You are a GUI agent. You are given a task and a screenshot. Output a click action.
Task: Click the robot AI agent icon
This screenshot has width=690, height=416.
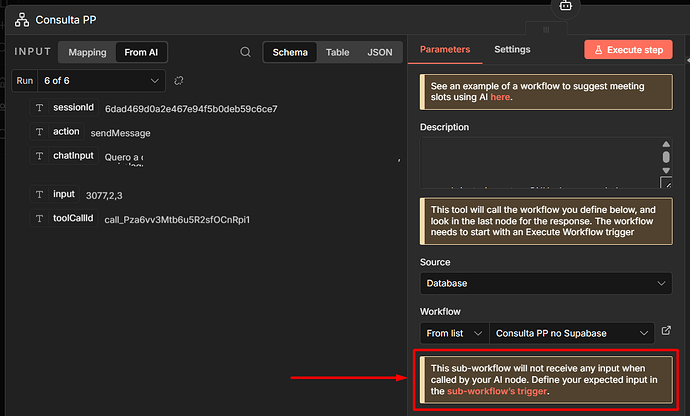(566, 5)
